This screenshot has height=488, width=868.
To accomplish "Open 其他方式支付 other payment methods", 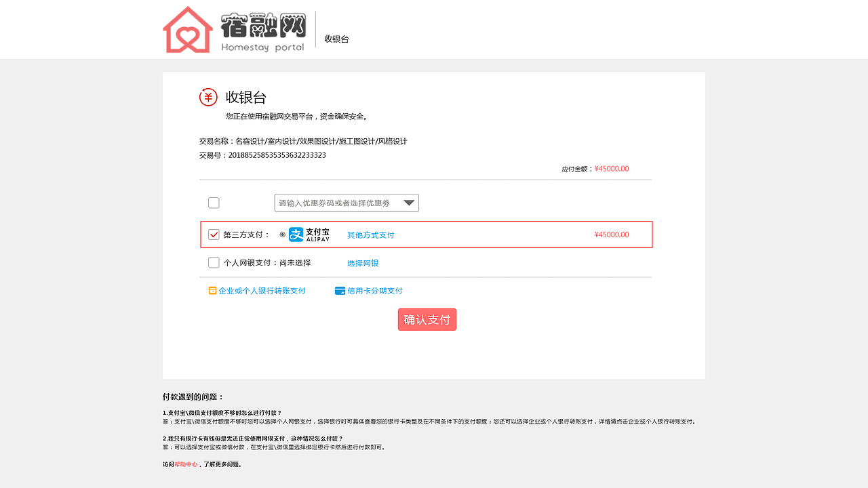I will tap(370, 234).
